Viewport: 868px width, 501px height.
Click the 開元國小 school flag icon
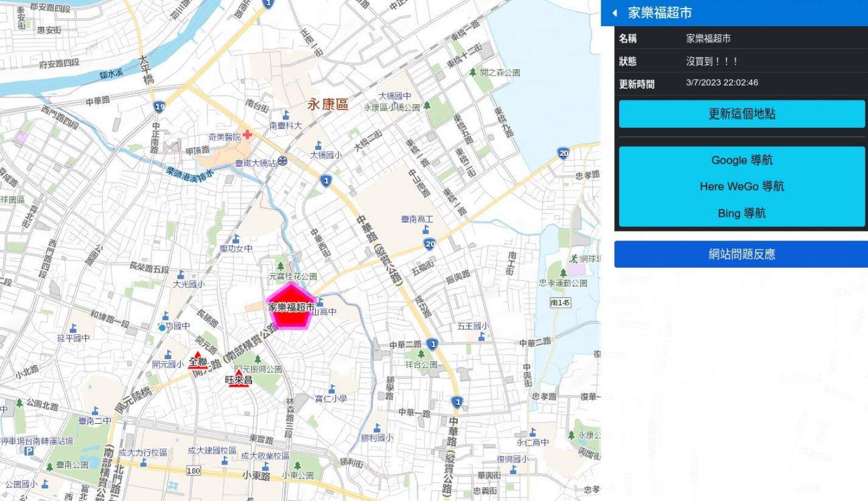(x=168, y=354)
